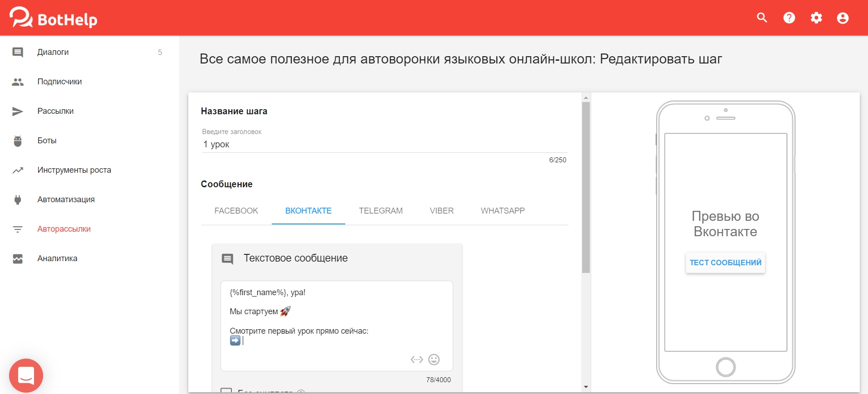868x394 pixels.
Task: Click the BotHelp logo
Action: pyautogui.click(x=54, y=18)
